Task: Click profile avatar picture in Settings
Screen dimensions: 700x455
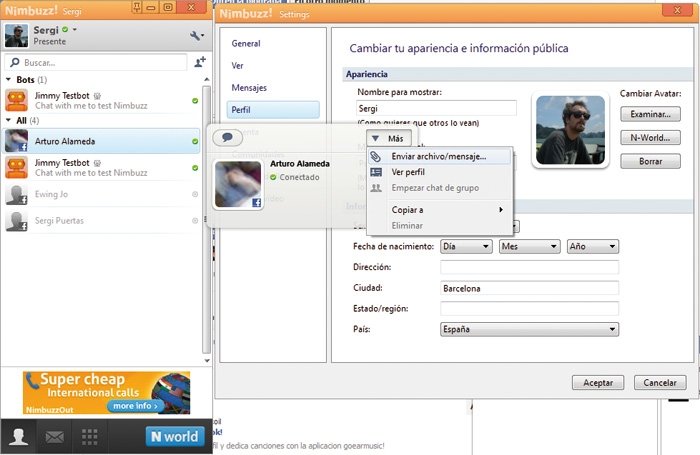Action: (570, 130)
